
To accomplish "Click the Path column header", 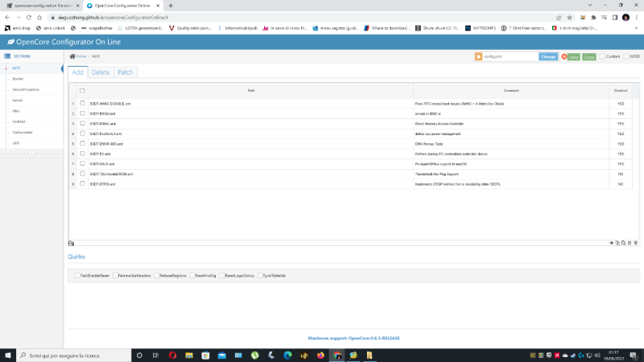I will pos(251,91).
